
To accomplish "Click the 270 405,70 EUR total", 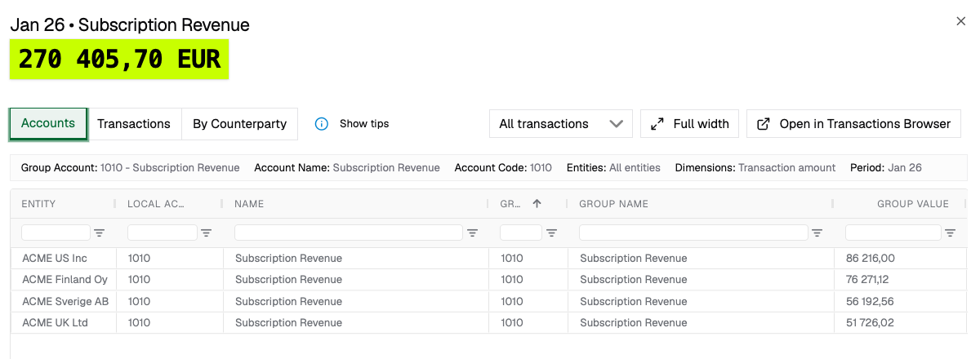I will [x=119, y=60].
